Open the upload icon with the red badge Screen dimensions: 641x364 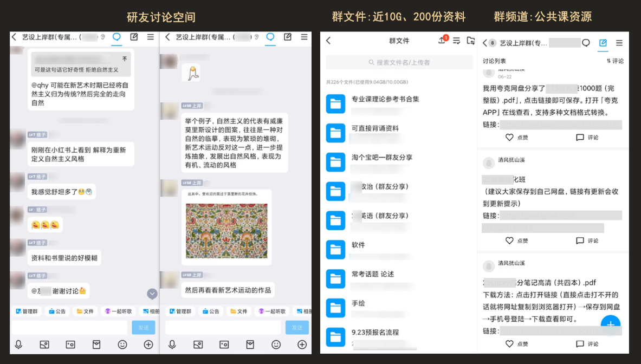point(443,40)
